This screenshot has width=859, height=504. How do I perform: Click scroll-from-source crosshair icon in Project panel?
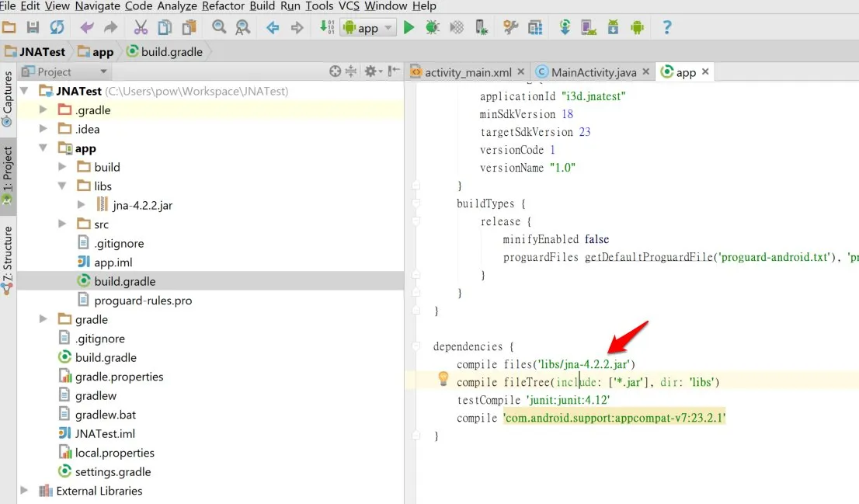pyautogui.click(x=336, y=71)
